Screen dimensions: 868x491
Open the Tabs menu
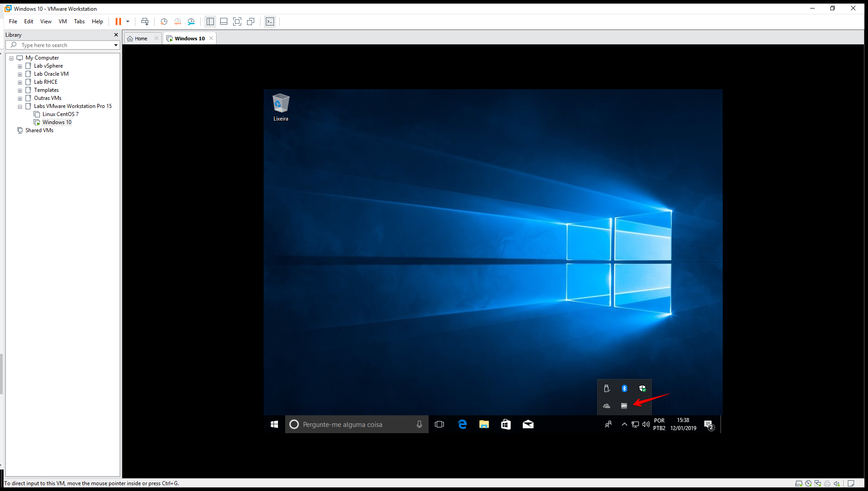click(x=79, y=22)
